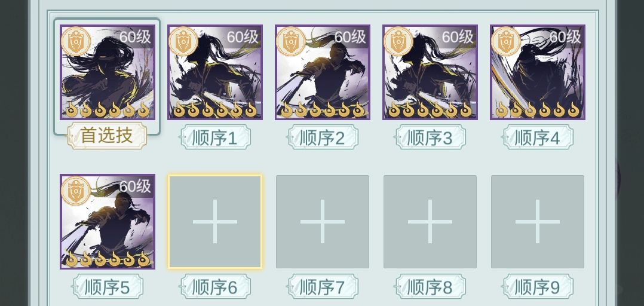Open the skill card above 顺序5
This screenshot has height=306, width=644.
(107, 222)
